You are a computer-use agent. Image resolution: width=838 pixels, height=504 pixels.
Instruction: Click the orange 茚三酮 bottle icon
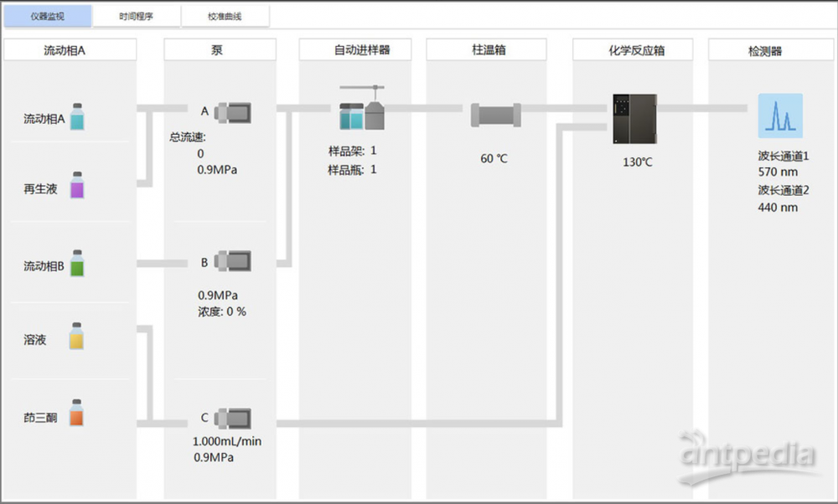pos(77,414)
